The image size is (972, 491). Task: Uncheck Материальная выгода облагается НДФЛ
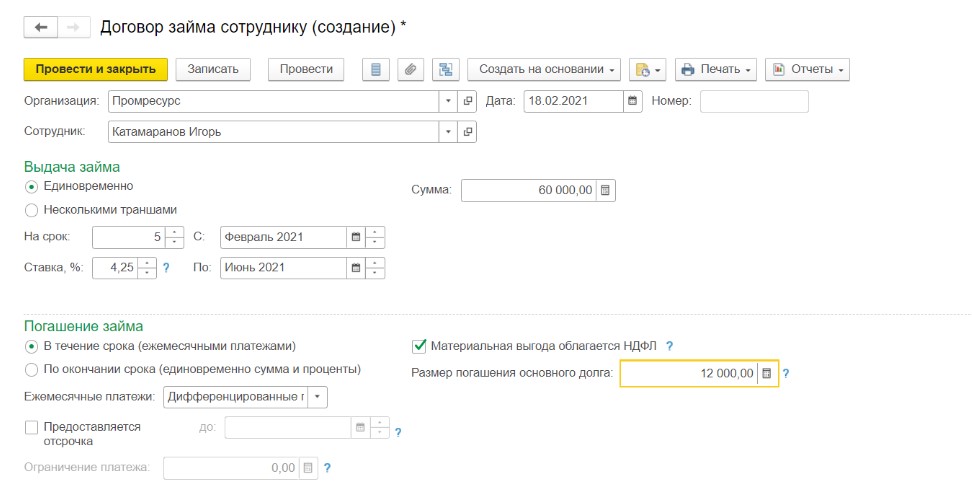coord(419,346)
